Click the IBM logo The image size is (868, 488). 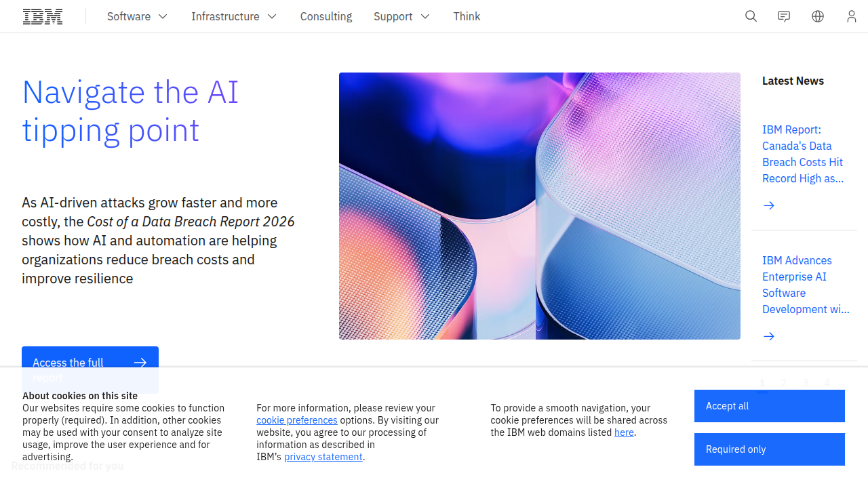[43, 16]
